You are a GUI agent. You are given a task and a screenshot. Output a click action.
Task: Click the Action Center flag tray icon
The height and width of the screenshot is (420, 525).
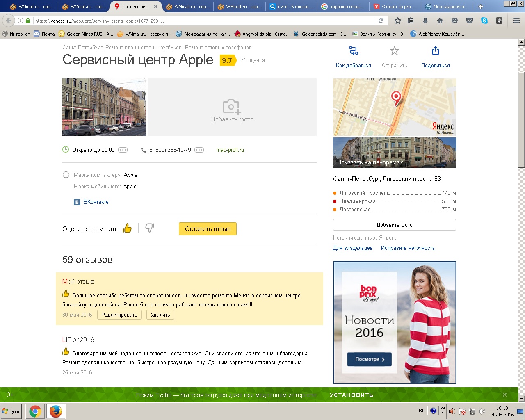[x=462, y=411]
